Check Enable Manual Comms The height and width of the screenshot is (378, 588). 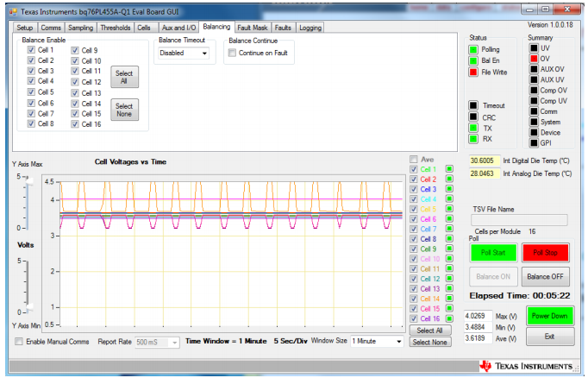point(19,342)
